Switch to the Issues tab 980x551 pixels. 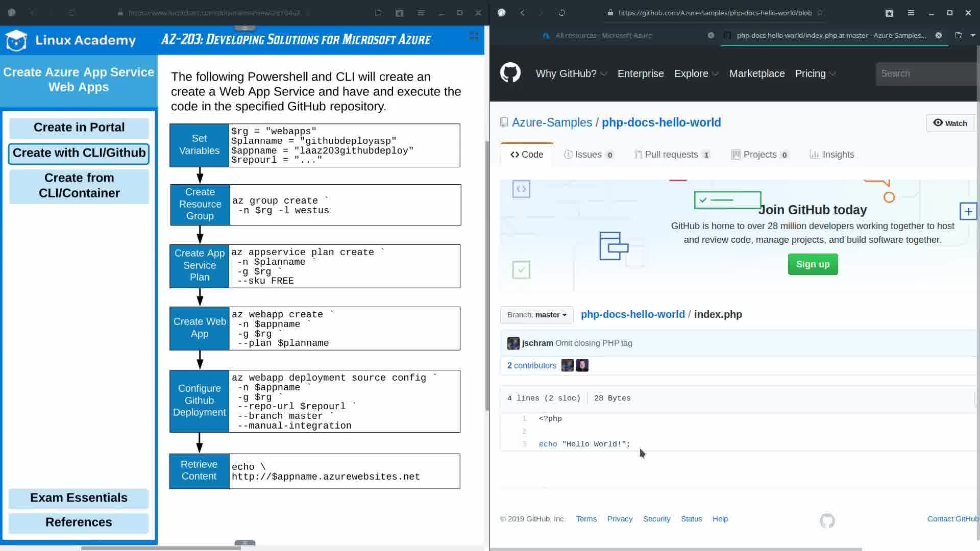coord(588,155)
